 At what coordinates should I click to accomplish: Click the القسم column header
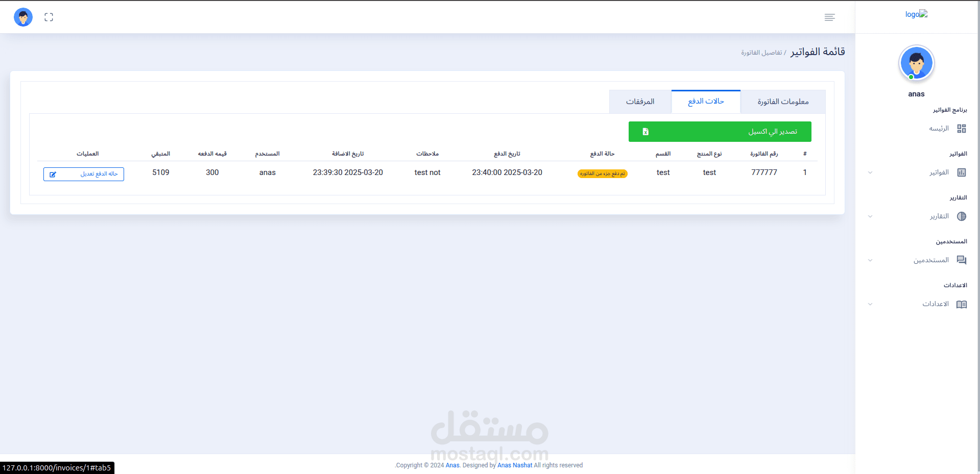663,154
